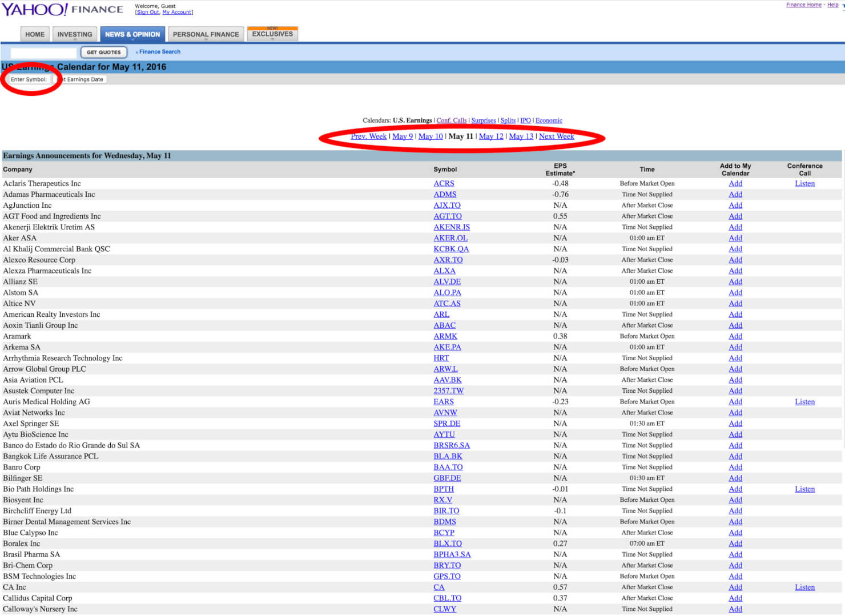The height and width of the screenshot is (616, 845).
Task: Open the Help link
Action: pyautogui.click(x=833, y=5)
